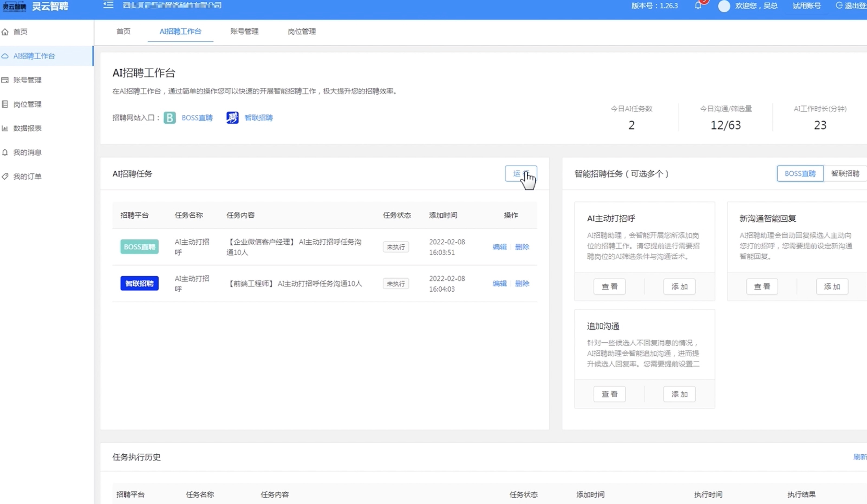The image size is (867, 504).
Task: Click 添加 under 新沟通智能回复 card
Action: point(832,287)
